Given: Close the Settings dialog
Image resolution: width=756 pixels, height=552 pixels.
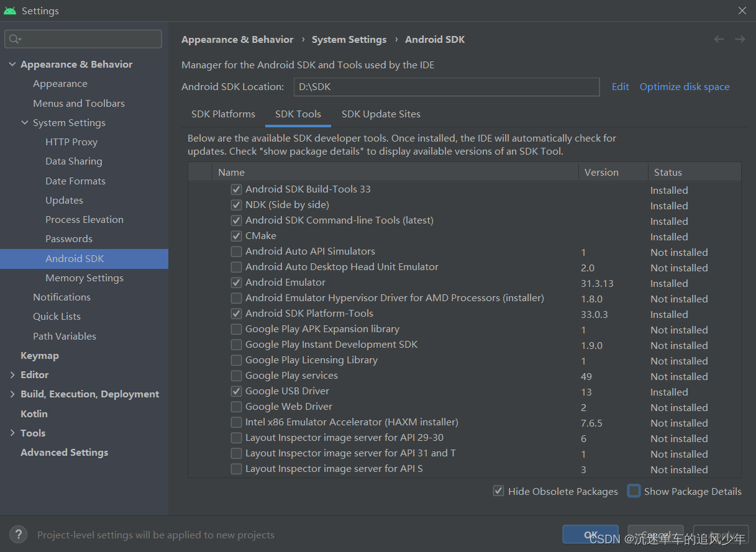Looking at the screenshot, I should pos(742,11).
